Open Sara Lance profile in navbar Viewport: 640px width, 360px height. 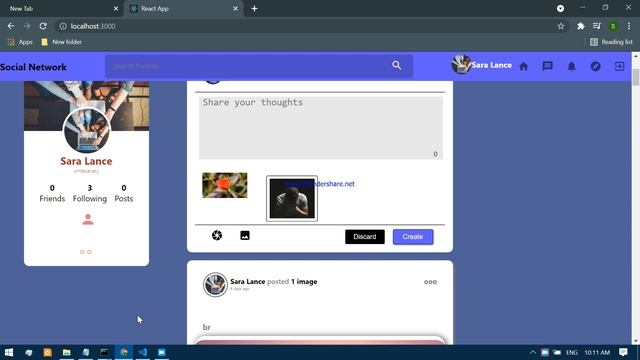(482, 65)
